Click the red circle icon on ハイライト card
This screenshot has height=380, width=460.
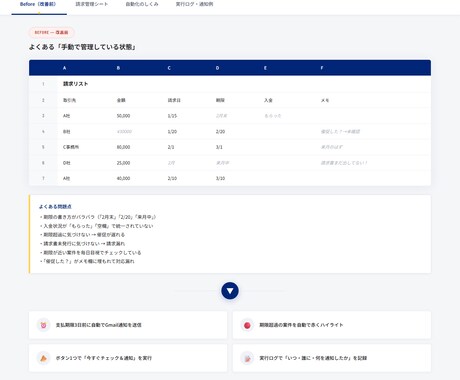coord(247,325)
